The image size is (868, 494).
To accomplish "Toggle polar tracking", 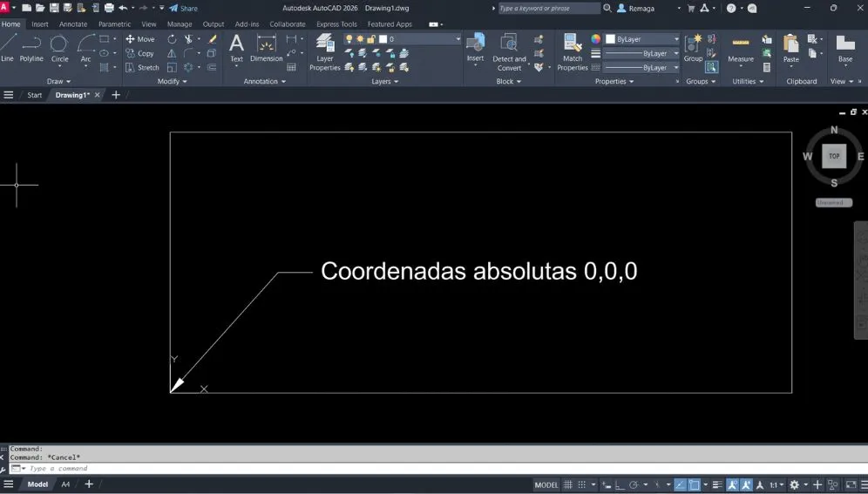I will coord(634,485).
